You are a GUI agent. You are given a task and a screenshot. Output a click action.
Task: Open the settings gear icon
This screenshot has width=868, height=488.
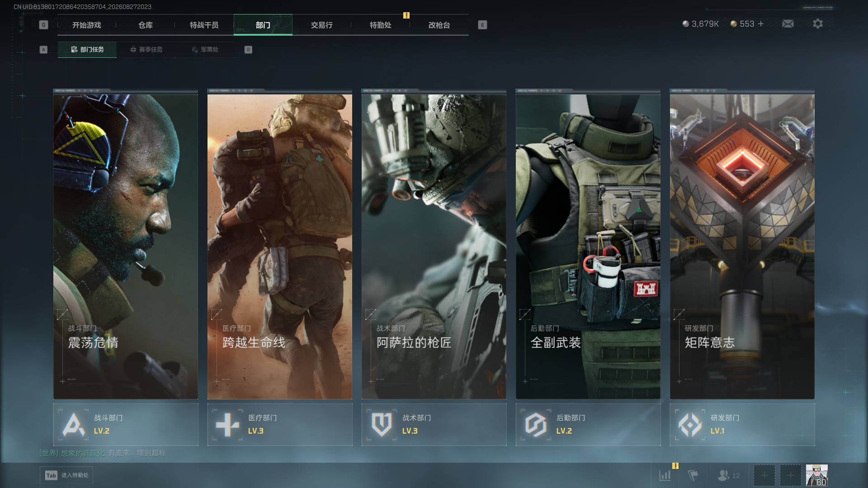818,23
